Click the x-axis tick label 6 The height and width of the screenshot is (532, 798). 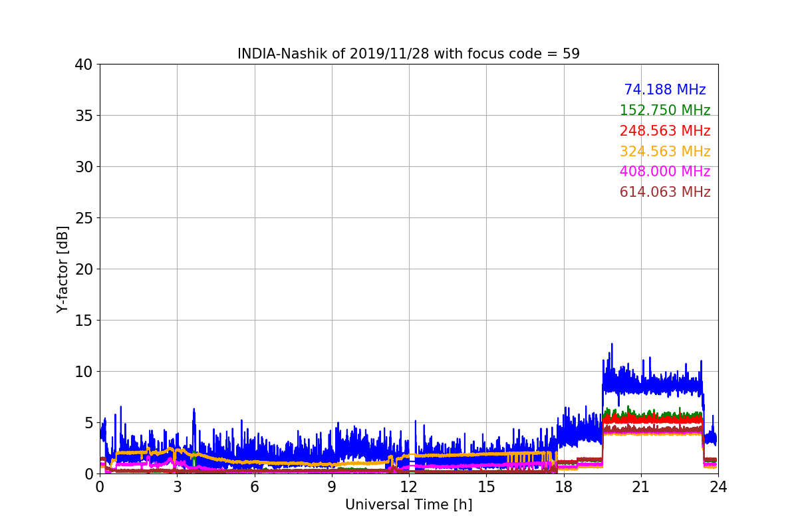click(x=255, y=487)
